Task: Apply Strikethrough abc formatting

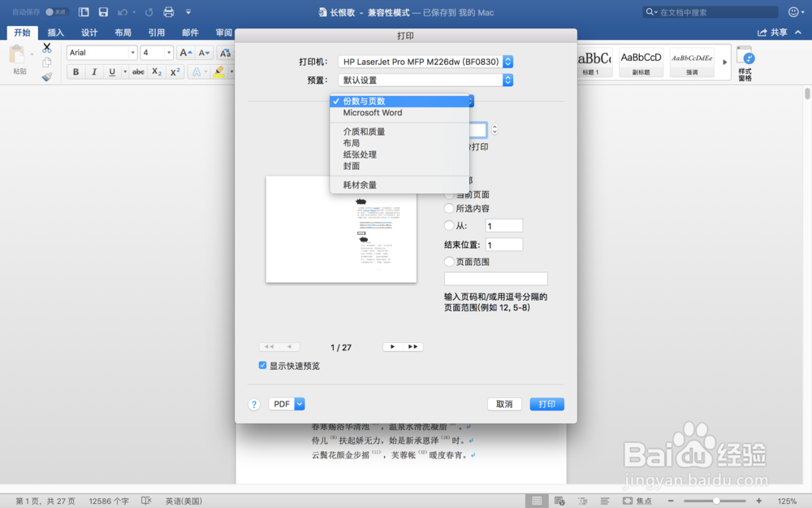Action: (x=138, y=72)
